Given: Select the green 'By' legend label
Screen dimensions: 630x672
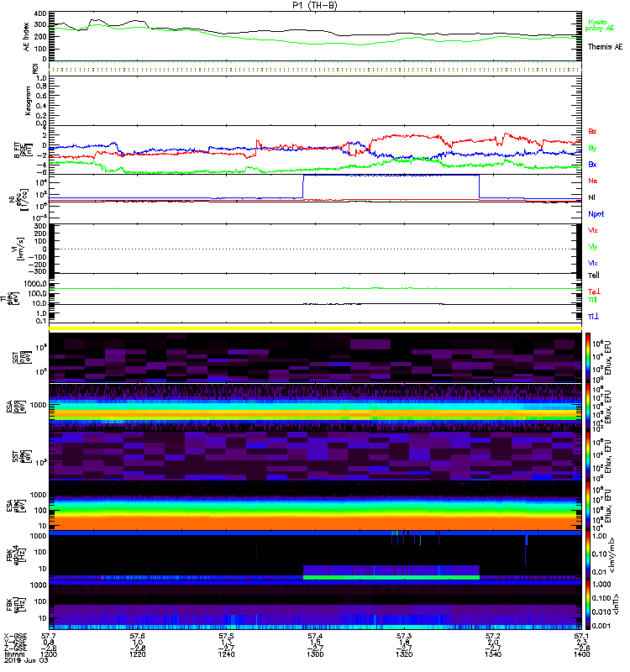Looking at the screenshot, I should 592,149.
